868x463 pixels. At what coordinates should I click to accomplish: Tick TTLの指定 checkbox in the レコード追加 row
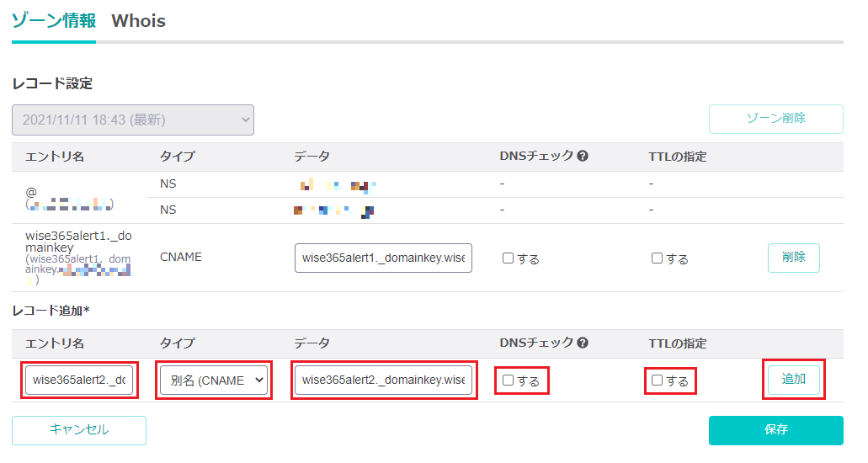point(657,381)
